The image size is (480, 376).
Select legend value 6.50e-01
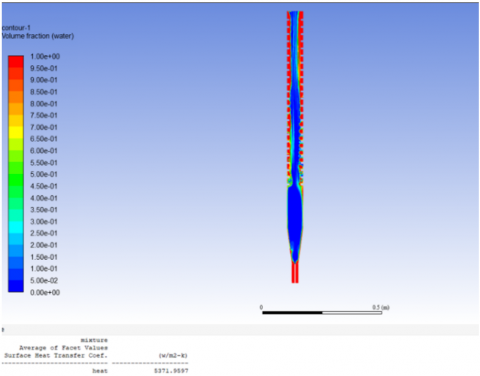(x=44, y=139)
